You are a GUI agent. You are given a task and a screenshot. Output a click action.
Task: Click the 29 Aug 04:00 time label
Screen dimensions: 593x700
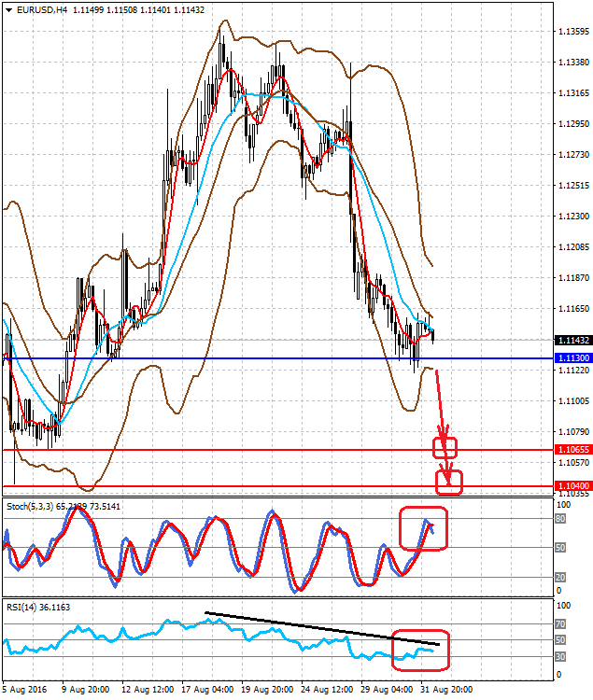point(387,690)
